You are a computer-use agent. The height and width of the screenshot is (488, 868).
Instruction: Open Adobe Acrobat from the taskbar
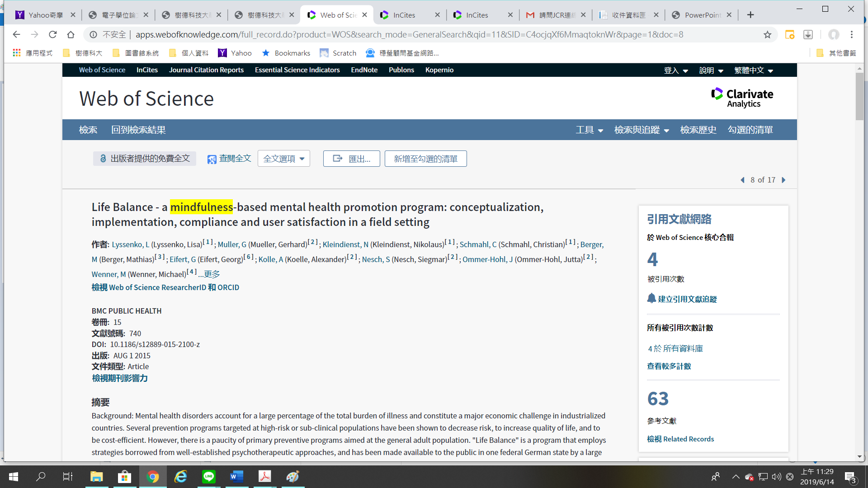(265, 477)
